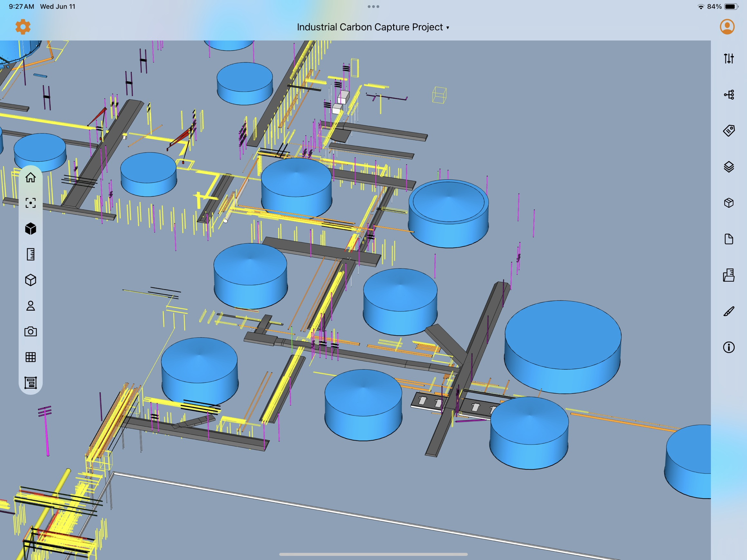Image resolution: width=747 pixels, height=560 pixels.
Task: Tap the Home view icon
Action: click(31, 177)
